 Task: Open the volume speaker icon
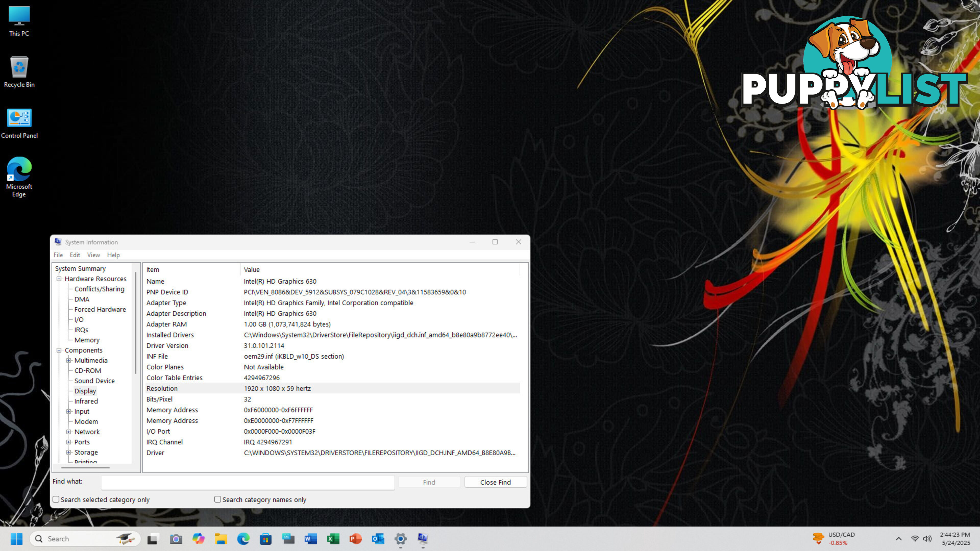(x=927, y=539)
